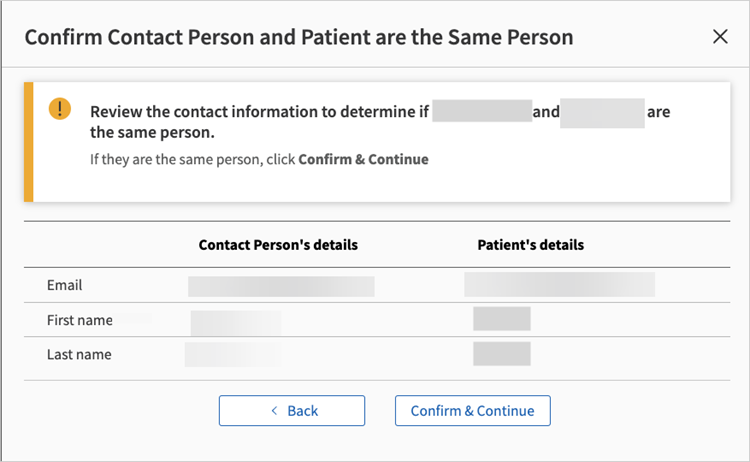
Task: Click the Email row label
Action: click(65, 285)
